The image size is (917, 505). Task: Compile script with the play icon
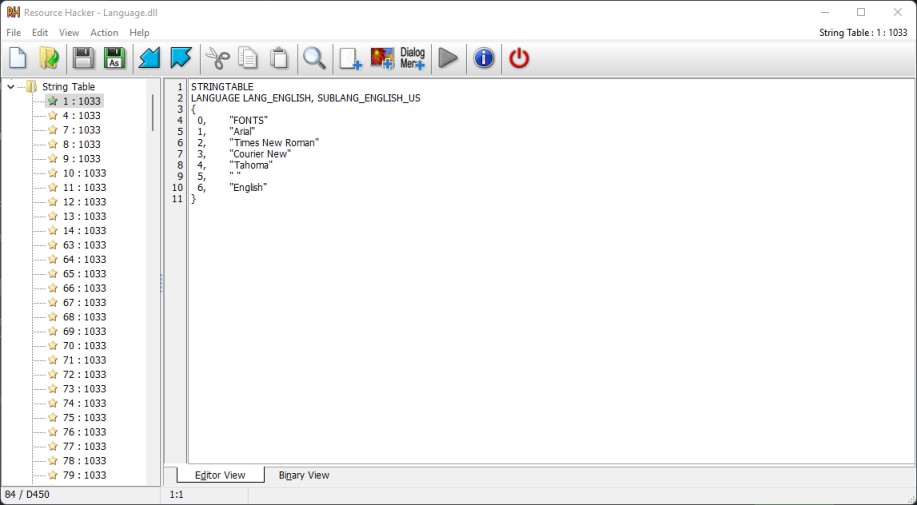448,58
